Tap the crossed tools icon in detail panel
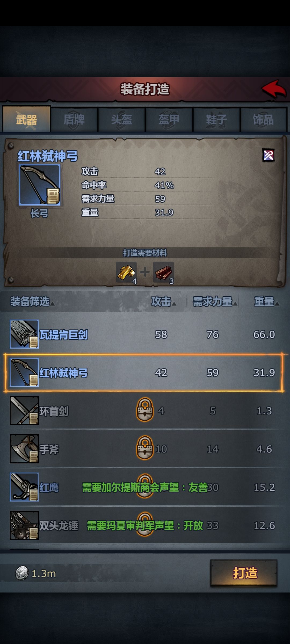This screenshot has height=644, width=290. pos(269,155)
